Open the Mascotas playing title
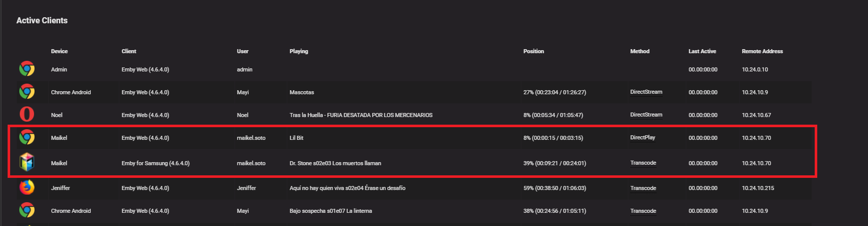Image resolution: width=868 pixels, height=226 pixels. (302, 92)
